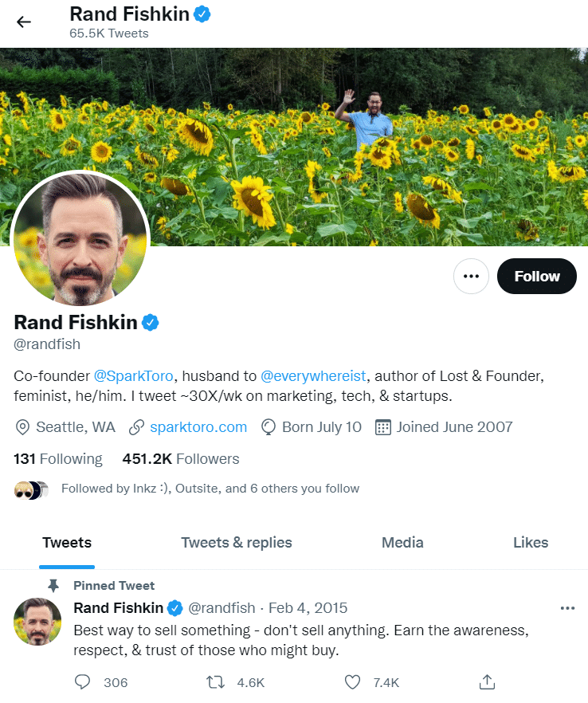This screenshot has width=588, height=703.
Task: Click Rand Fishkin's profile picture
Action: pos(80,237)
